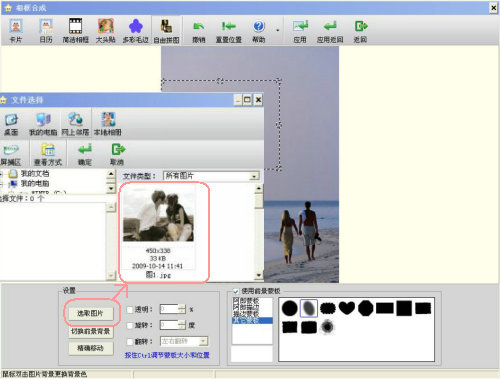The image size is (500, 379).
Task: Uncheck 使用前景蒙板 foreground mask option
Action: click(236, 291)
